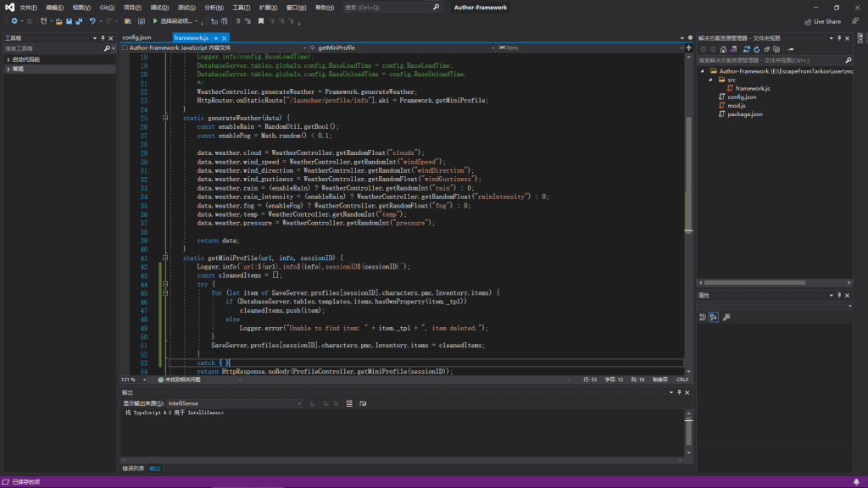Click the Categorized icon in Properties panel
Image resolution: width=868 pixels, height=488 pixels.
(x=703, y=317)
